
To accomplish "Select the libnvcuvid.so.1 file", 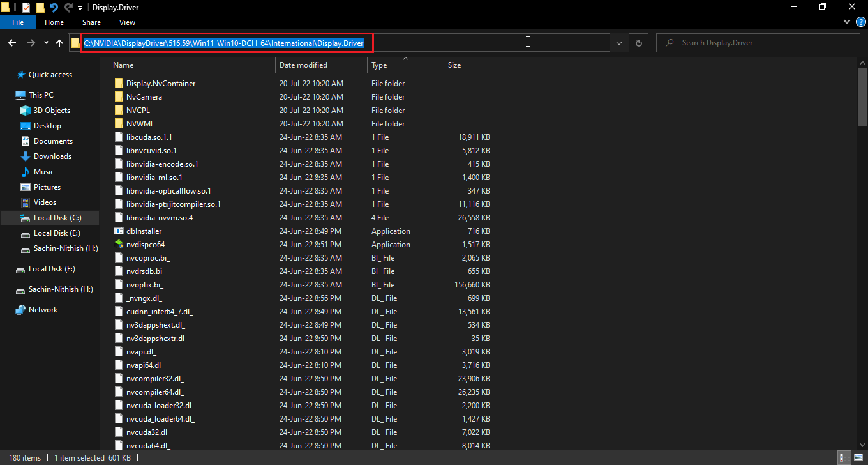I will (x=152, y=151).
